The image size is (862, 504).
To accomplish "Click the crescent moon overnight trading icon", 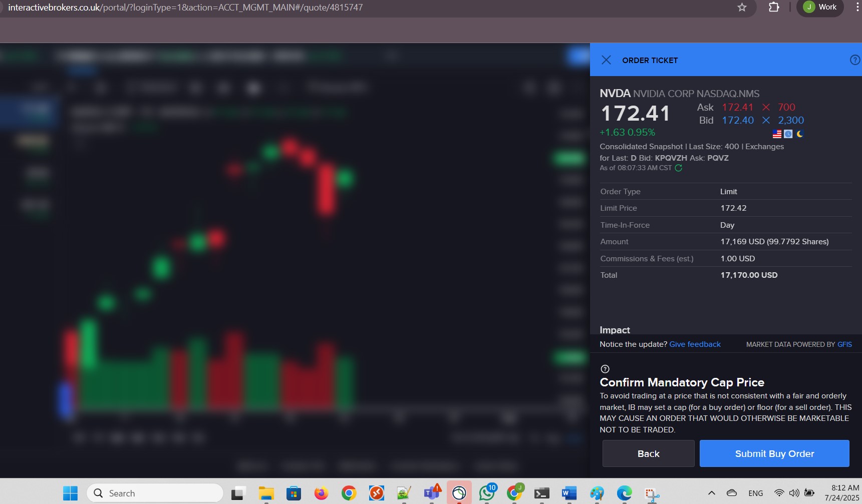I will pos(800,134).
